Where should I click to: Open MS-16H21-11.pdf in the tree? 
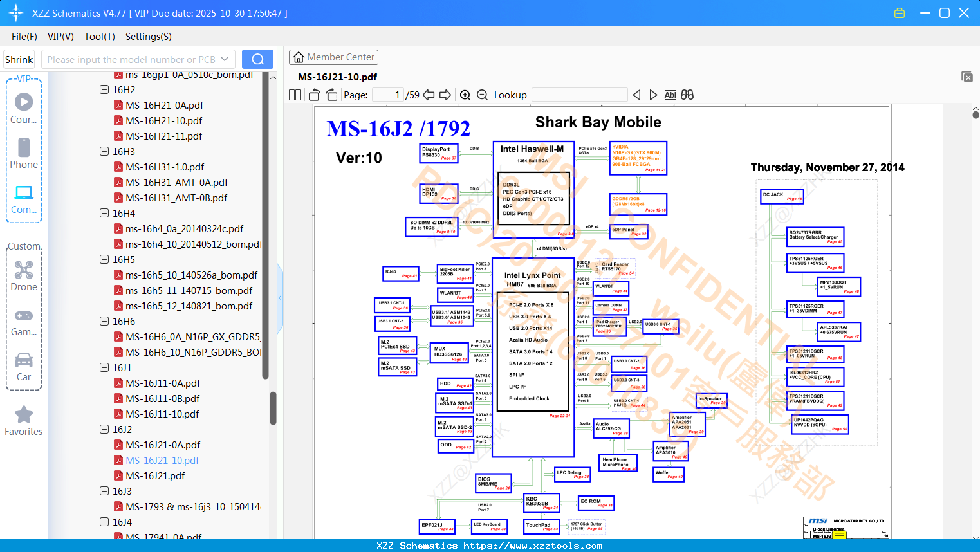[163, 136]
